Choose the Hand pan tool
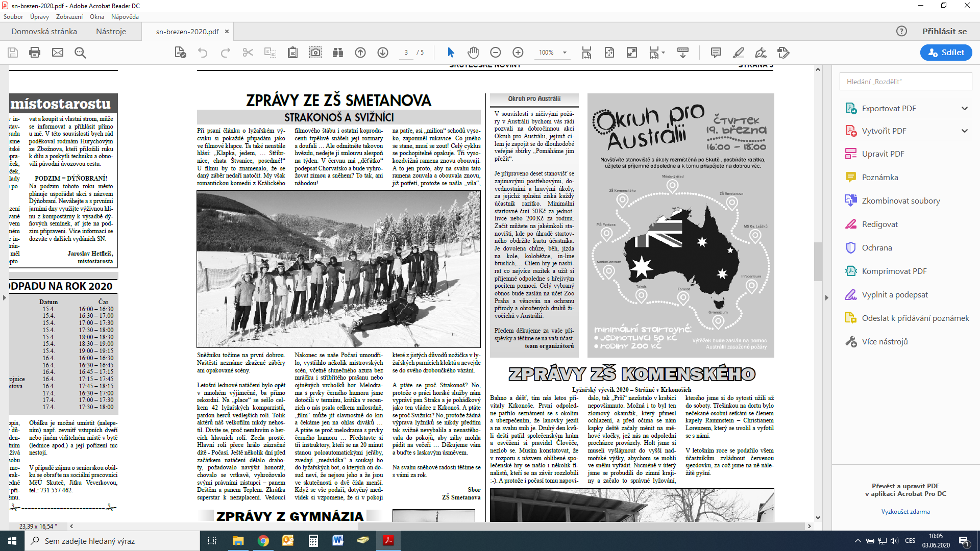 [x=473, y=53]
